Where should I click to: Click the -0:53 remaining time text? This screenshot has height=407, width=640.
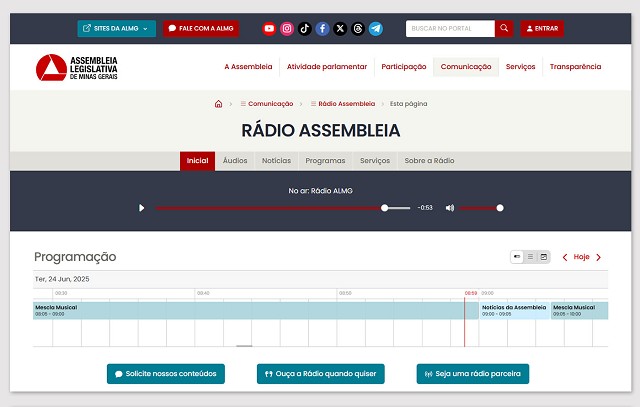[425, 208]
